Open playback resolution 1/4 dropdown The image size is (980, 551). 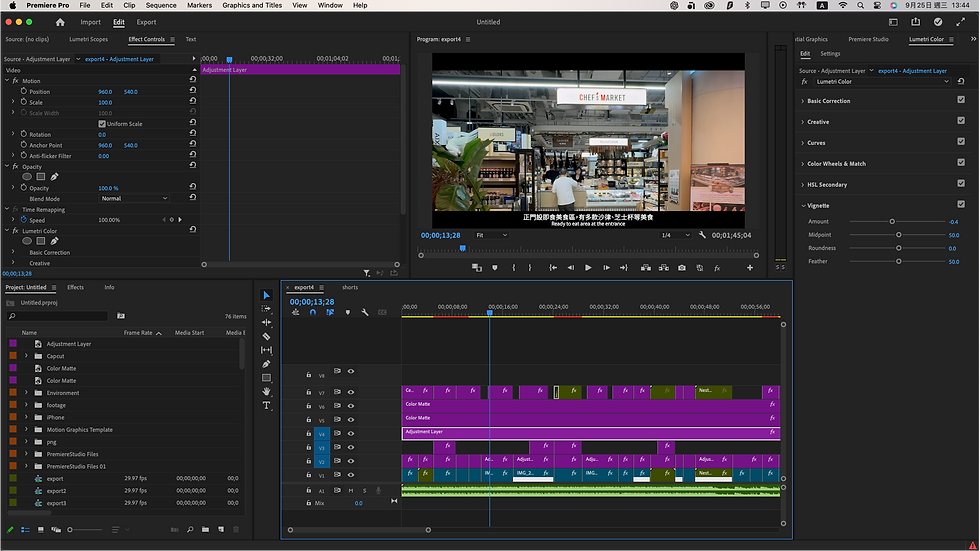click(x=675, y=235)
